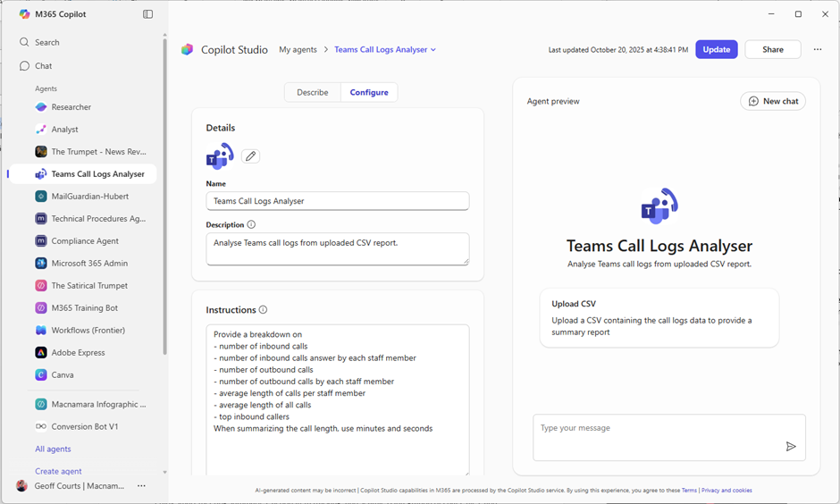Click the Teams agent icon in Details

[220, 155]
